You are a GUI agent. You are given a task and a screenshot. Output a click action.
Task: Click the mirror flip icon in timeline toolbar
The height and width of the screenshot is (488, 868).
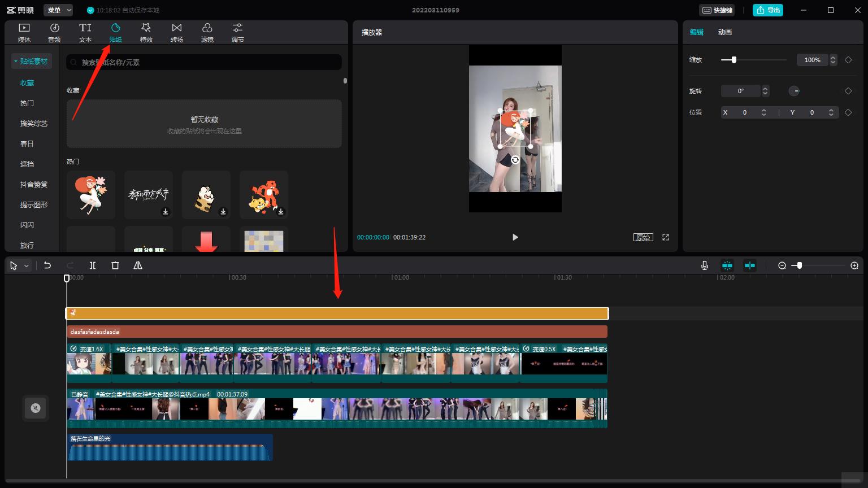pos(138,265)
